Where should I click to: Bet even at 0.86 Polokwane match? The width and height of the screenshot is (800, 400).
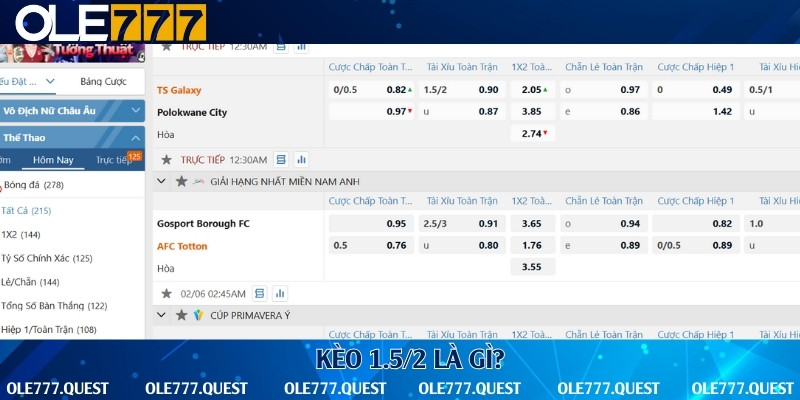coord(604,111)
